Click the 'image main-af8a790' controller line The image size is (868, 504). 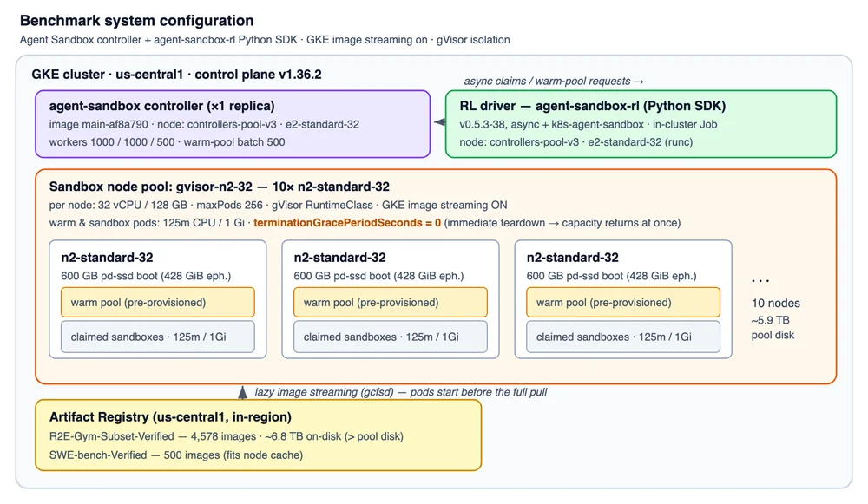tap(204, 124)
